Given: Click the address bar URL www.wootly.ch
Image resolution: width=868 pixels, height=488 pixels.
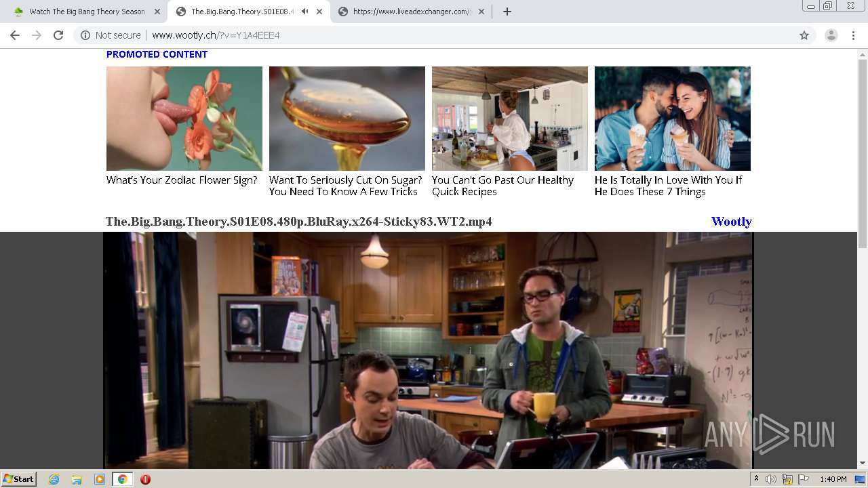Looking at the screenshot, I should [216, 35].
